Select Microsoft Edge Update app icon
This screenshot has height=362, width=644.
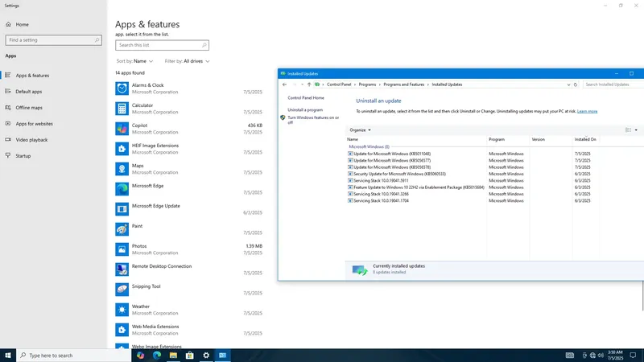[x=122, y=209]
